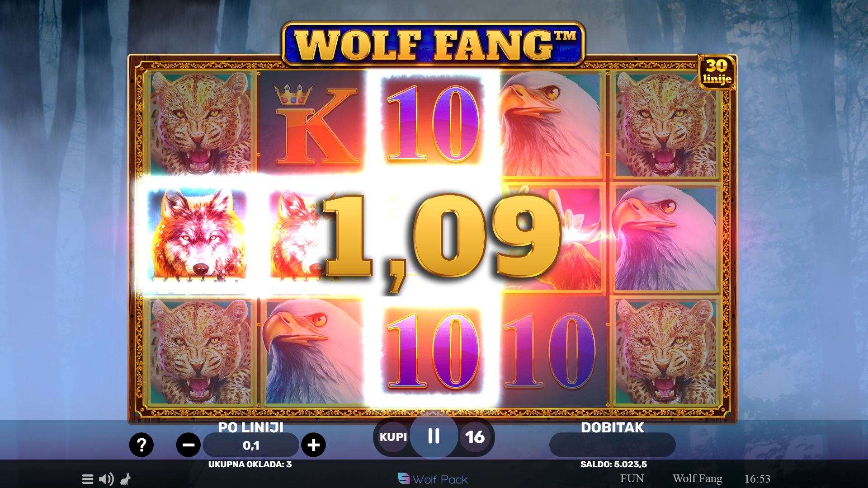Mute sound with the speaker icon

point(106,479)
